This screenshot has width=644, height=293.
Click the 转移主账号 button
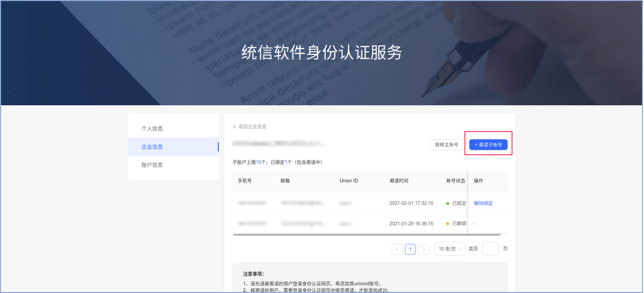tap(446, 145)
